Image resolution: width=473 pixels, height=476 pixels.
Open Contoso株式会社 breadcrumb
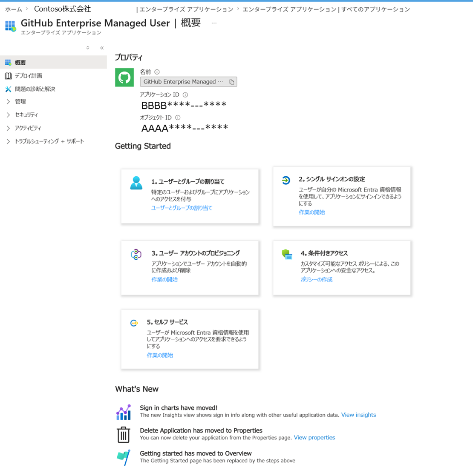pos(62,9)
